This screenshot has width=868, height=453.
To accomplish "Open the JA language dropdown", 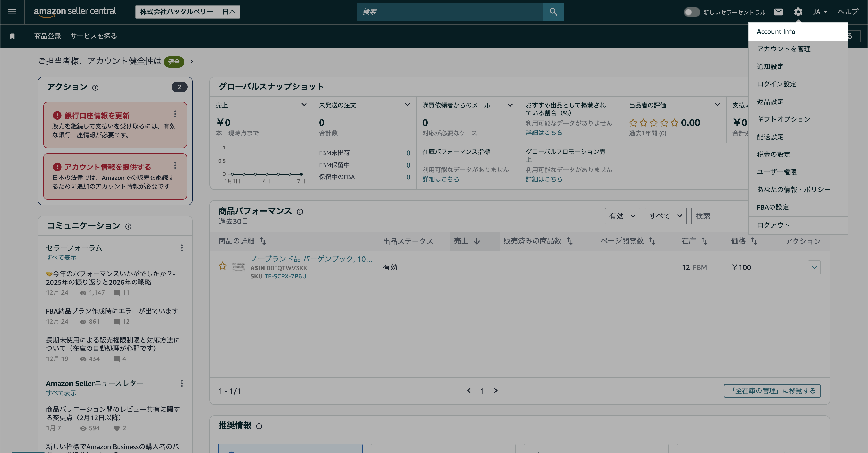I will point(820,12).
